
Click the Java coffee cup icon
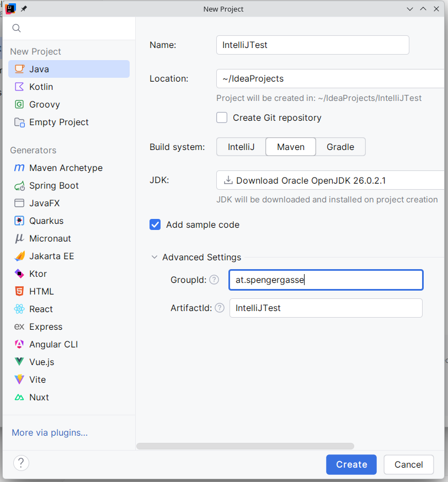tap(19, 69)
